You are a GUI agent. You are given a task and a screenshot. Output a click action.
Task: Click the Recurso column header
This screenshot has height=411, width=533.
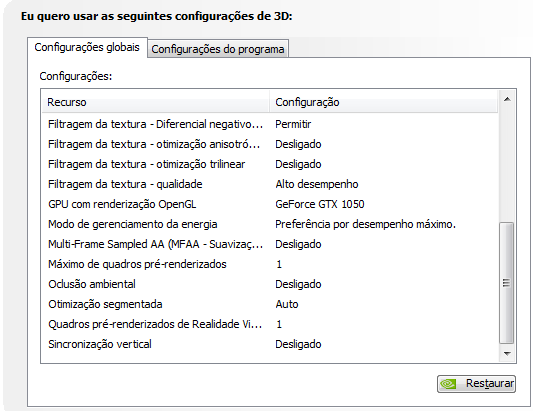156,102
